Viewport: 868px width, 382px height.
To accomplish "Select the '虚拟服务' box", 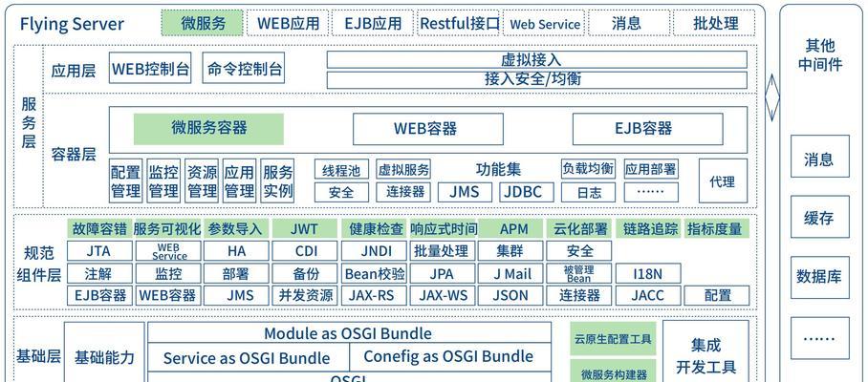I will pos(403,170).
